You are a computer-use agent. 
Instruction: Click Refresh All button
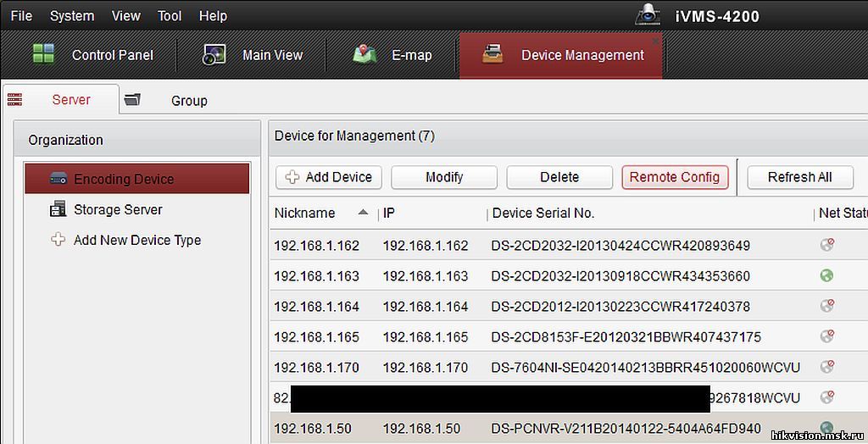800,177
